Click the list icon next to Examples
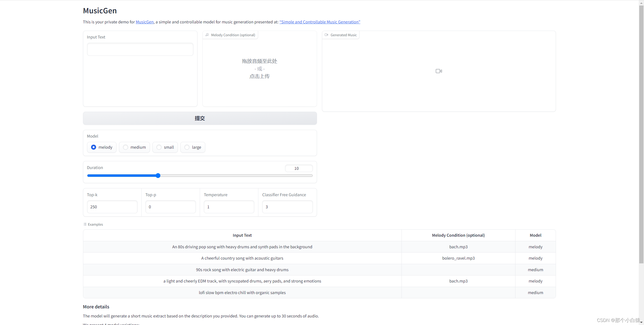 [x=85, y=224]
